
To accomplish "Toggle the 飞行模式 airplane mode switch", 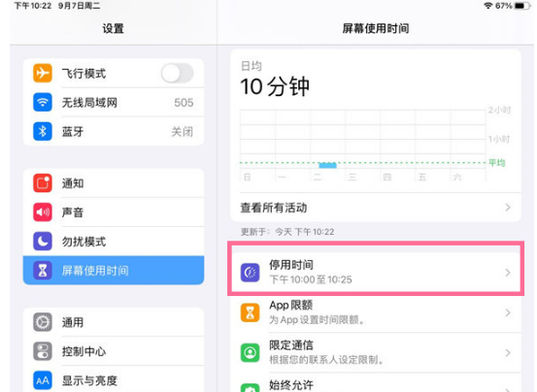I will tap(177, 73).
